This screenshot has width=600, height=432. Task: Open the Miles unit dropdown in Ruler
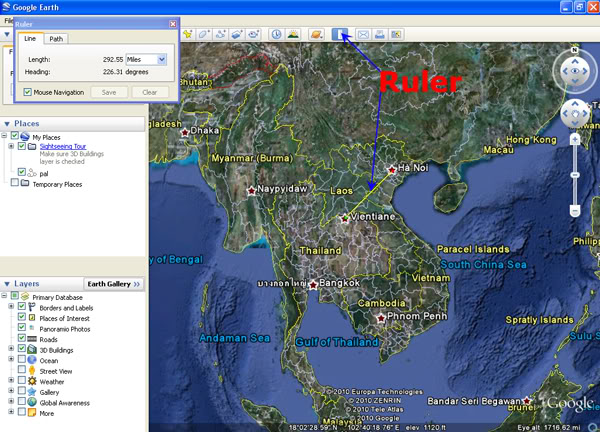click(161, 59)
